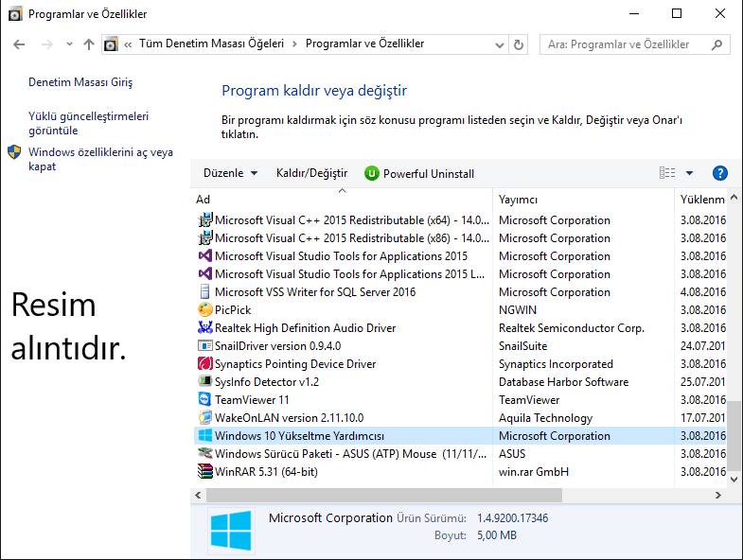
Task: Click the change view icon
Action: coord(667,173)
